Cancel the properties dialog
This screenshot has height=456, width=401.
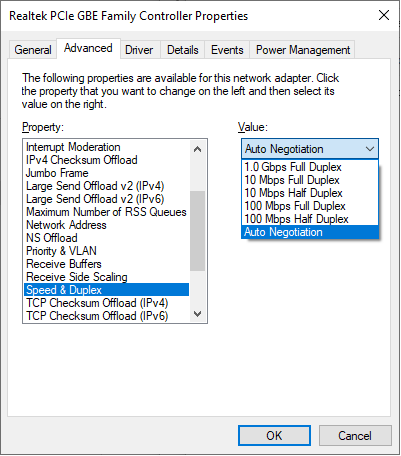tap(355, 435)
